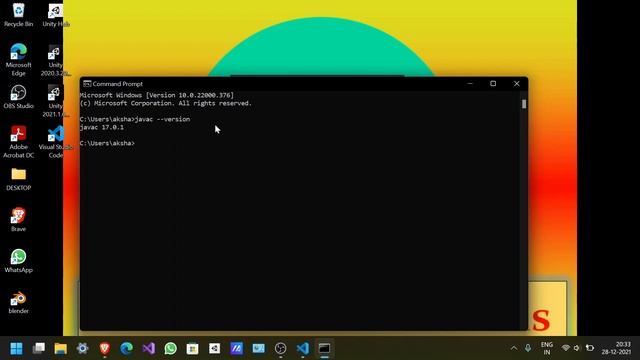640x360 pixels.
Task: Click the Command Prompt taskbar button
Action: [x=324, y=348]
